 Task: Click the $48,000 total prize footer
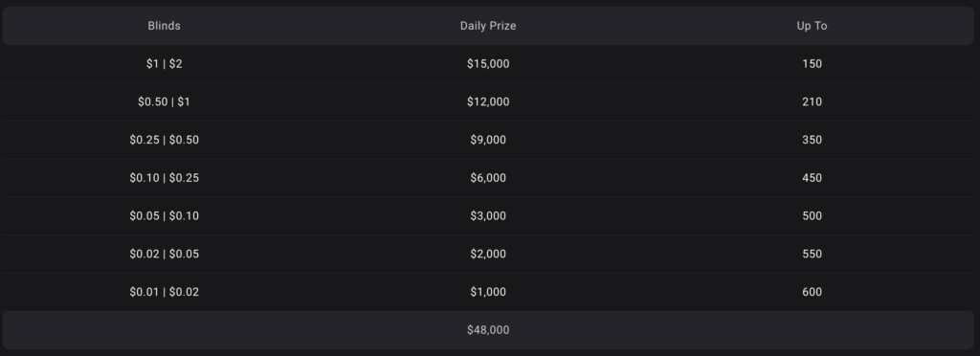point(488,330)
